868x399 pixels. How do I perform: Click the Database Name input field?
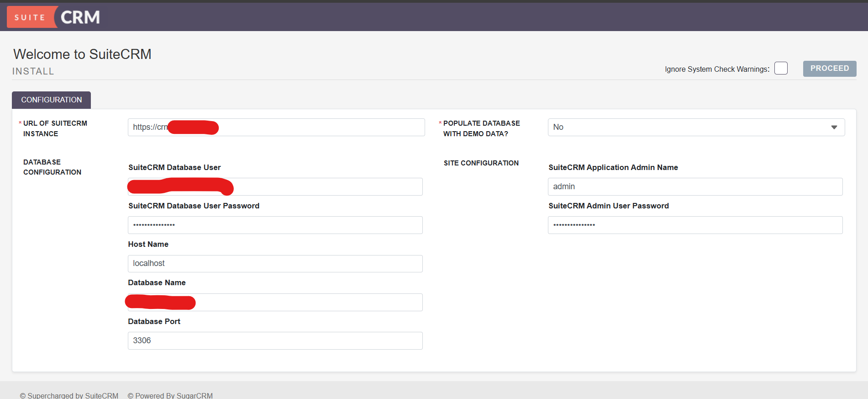[x=275, y=302]
